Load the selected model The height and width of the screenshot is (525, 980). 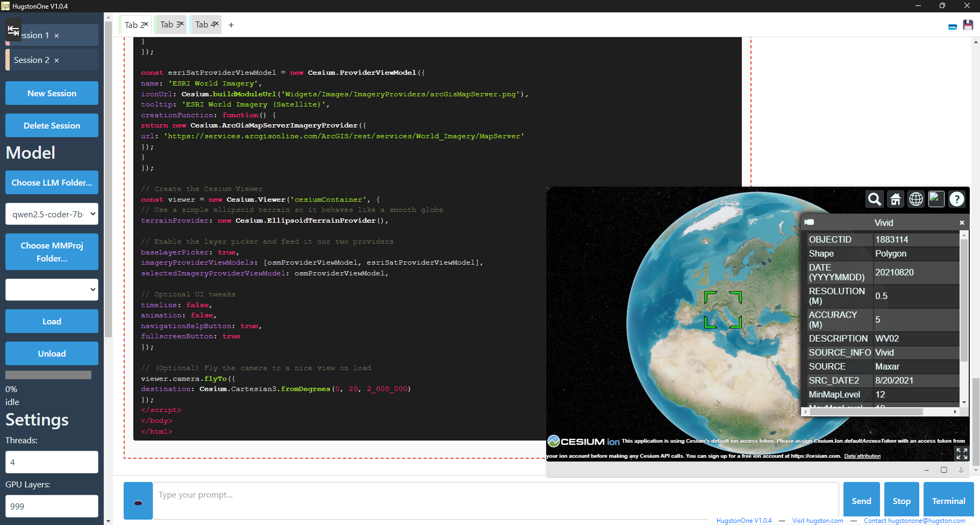coord(52,321)
